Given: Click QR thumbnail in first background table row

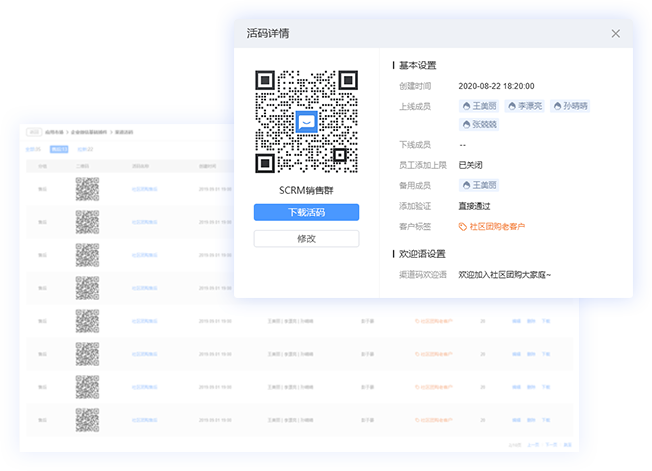Looking at the screenshot, I should [x=87, y=189].
